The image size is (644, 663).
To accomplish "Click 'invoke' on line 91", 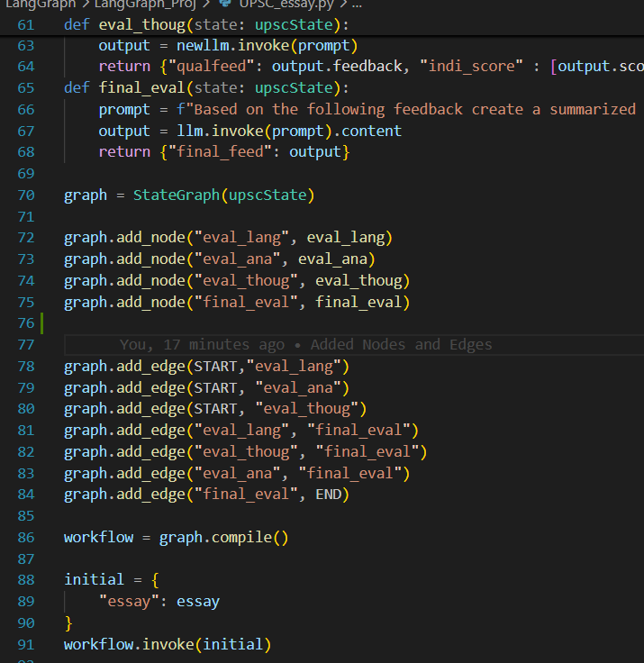I will tap(168, 644).
